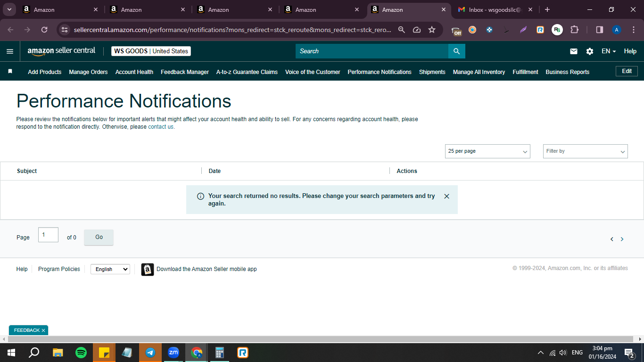Open Calculator from the taskbar
This screenshot has height=362, width=644.
click(219, 353)
